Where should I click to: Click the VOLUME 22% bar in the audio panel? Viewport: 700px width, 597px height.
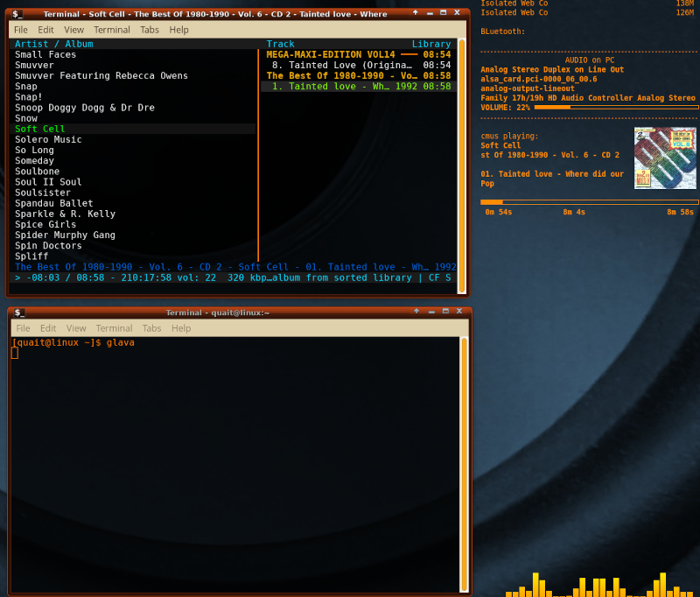616,108
